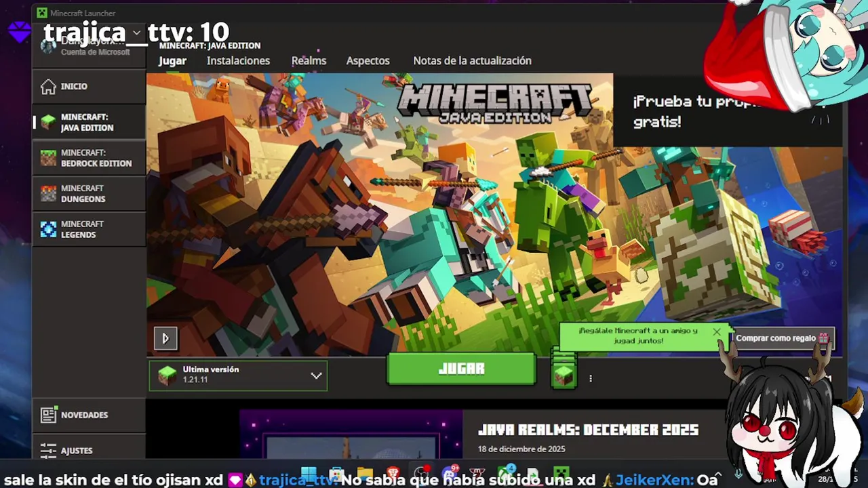This screenshot has height=488, width=868.
Task: Open the Windows Start menu
Action: pos(309,474)
